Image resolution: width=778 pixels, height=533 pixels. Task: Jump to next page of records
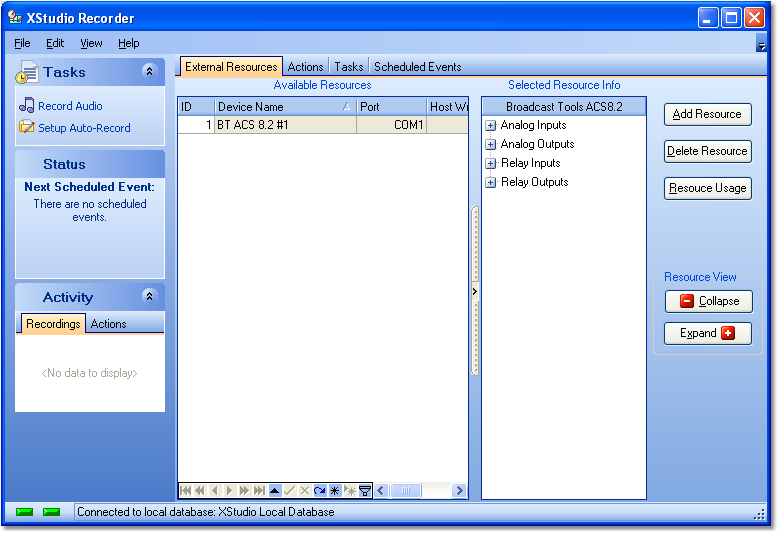point(244,491)
